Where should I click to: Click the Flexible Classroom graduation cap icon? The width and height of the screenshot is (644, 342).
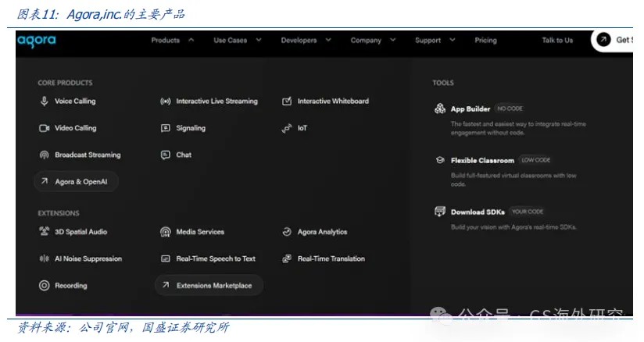440,160
